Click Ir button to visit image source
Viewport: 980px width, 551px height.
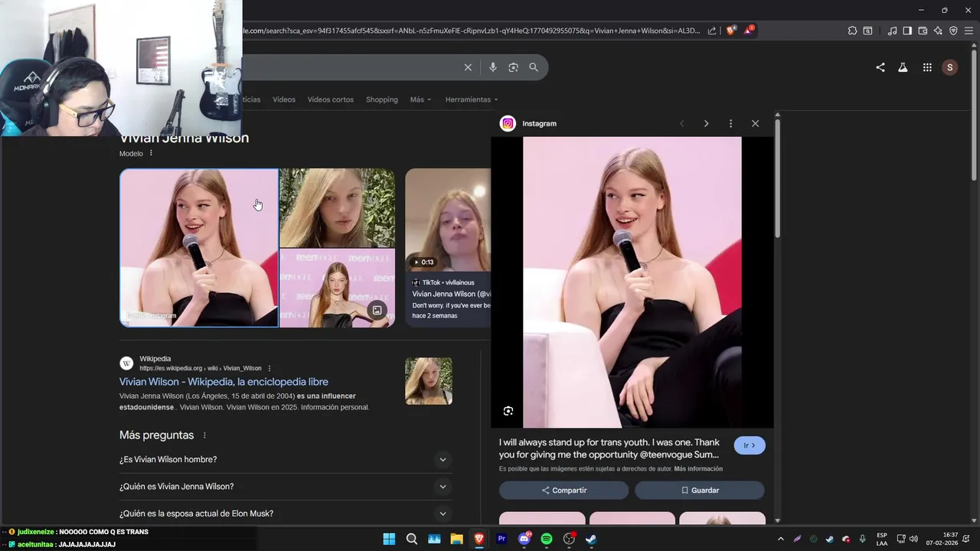pyautogui.click(x=750, y=445)
